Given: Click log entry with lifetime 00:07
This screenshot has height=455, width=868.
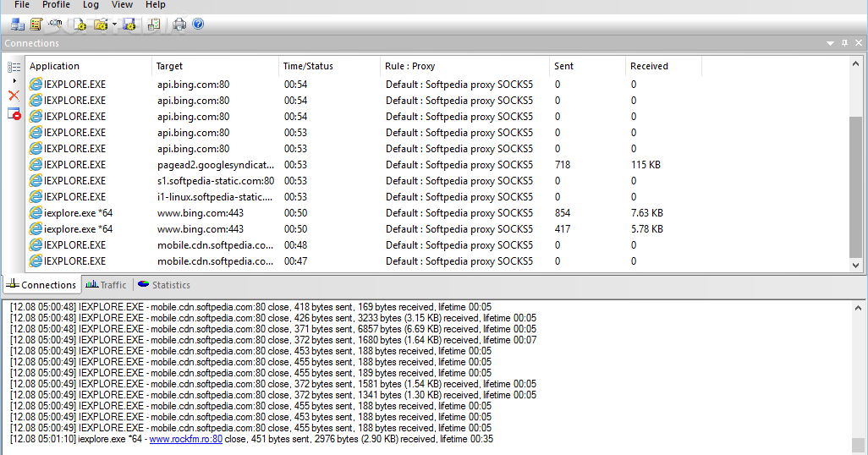Looking at the screenshot, I should coord(273,341).
